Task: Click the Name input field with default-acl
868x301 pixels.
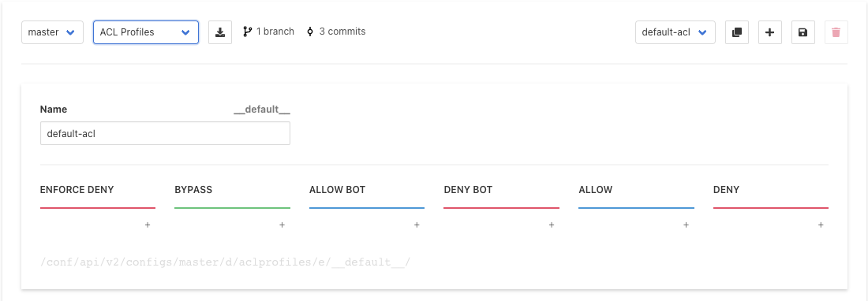Action: click(x=165, y=133)
